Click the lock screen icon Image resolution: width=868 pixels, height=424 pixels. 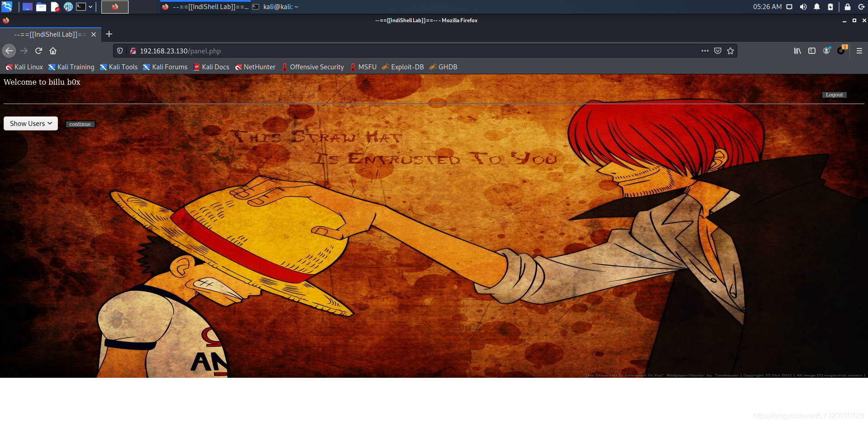(x=848, y=7)
